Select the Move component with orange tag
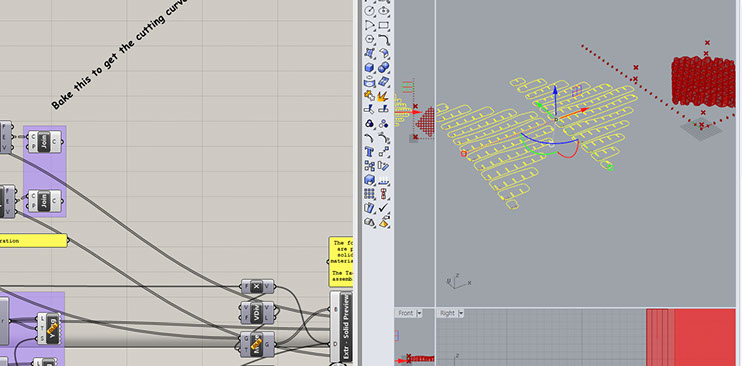Image resolution: width=742 pixels, height=366 pixels. coord(257,344)
